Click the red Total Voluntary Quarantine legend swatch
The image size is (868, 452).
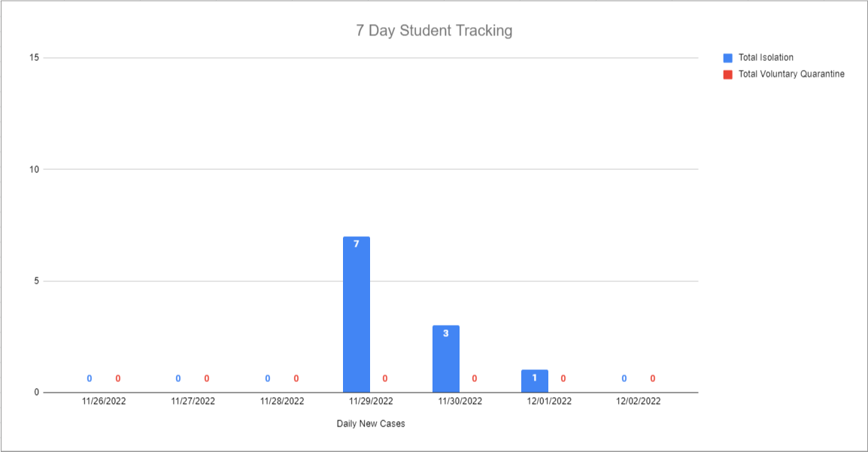(x=728, y=74)
